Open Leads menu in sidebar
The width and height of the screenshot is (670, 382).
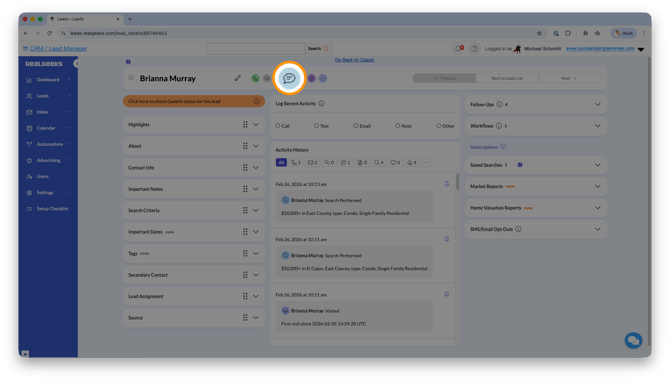click(x=48, y=96)
